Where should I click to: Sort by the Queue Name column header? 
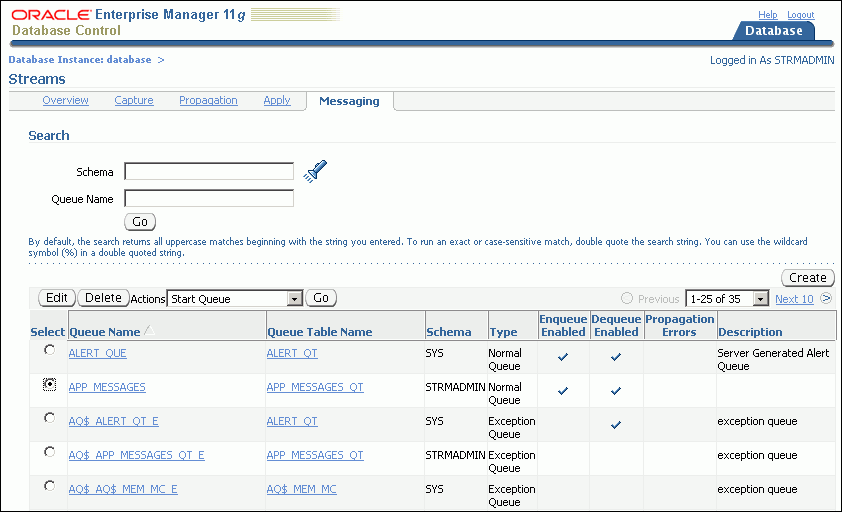coord(105,332)
